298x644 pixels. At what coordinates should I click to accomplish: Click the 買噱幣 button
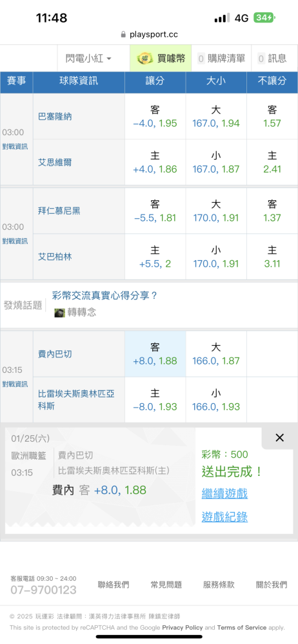[161, 59]
